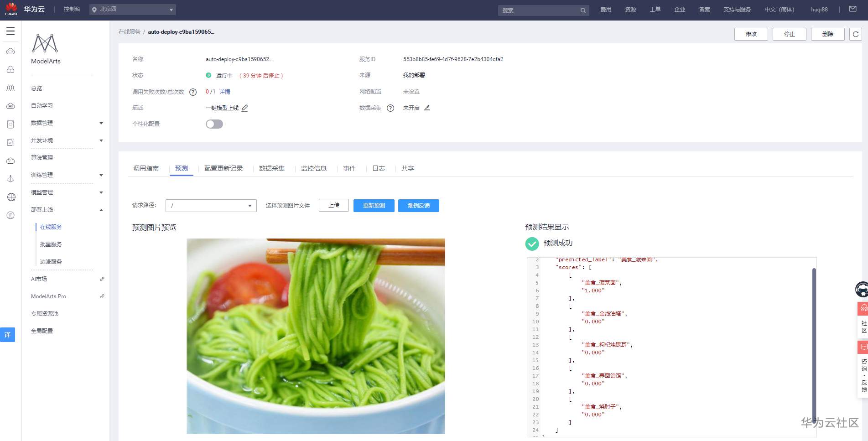This screenshot has height=441, width=868.
Task: Expand the 开发环境 menu
Action: pos(101,140)
